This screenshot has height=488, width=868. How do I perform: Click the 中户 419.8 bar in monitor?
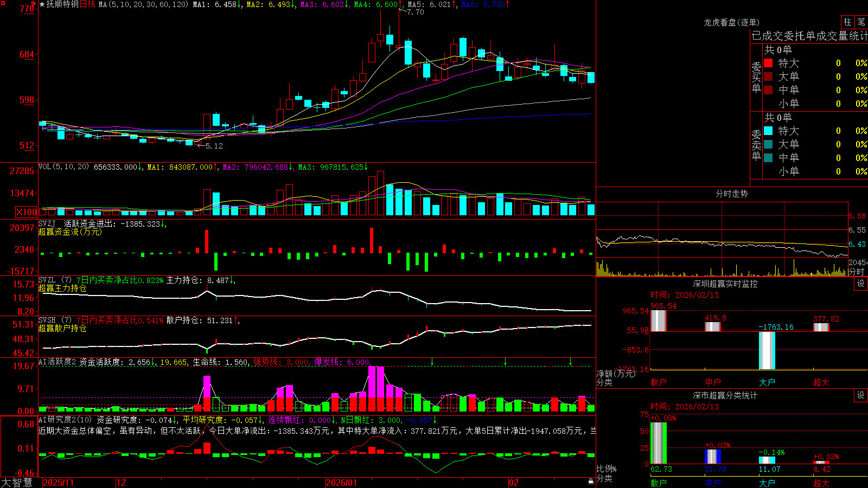click(x=712, y=326)
